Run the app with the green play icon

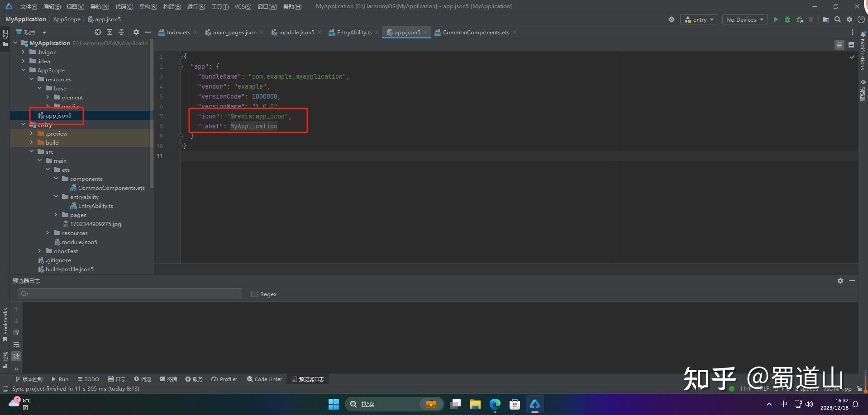(776, 19)
